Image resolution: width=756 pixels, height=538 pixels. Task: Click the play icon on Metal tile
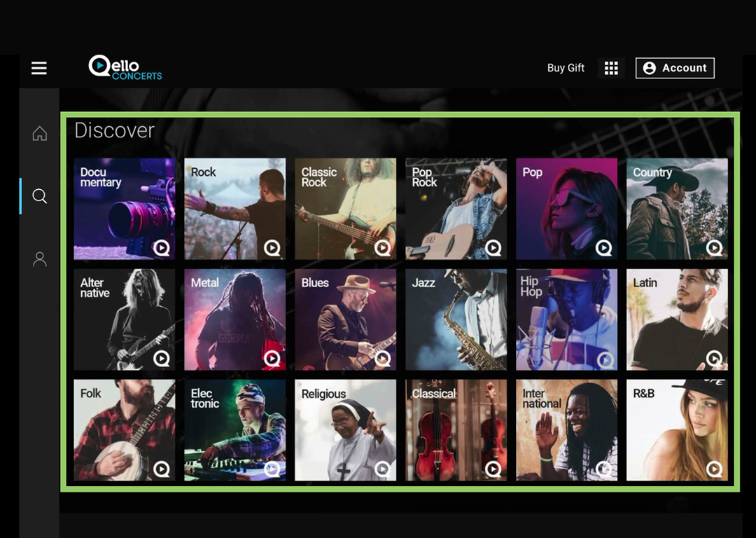(272, 359)
